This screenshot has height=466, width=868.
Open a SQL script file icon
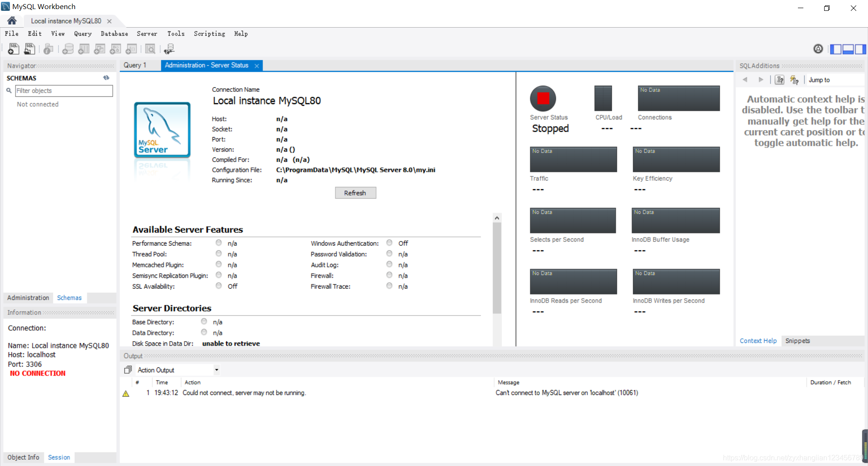(x=30, y=49)
